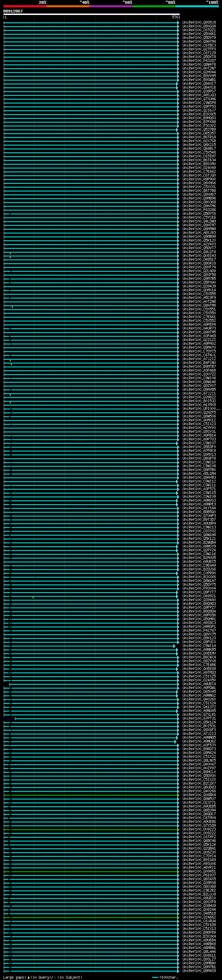The height and width of the screenshot is (980, 222).
Task: Select hit label UniRef100_C9WSP8
Action: 199,103
